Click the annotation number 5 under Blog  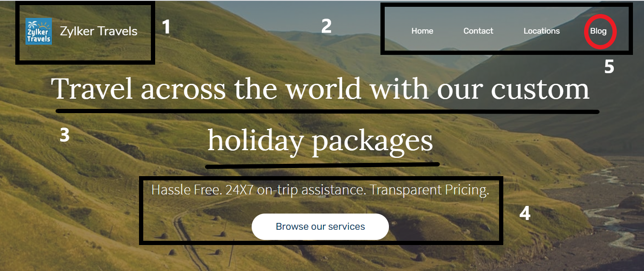(609, 67)
